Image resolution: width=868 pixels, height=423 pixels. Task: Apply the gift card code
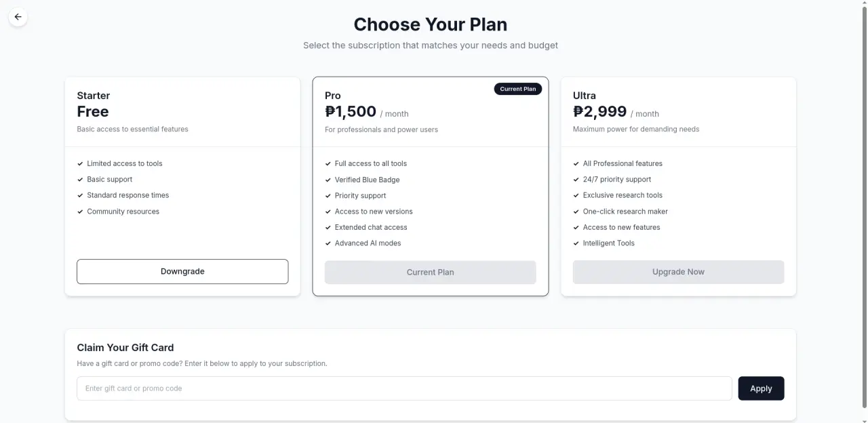click(761, 388)
